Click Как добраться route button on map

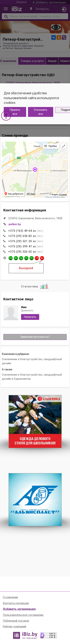(14, 194)
